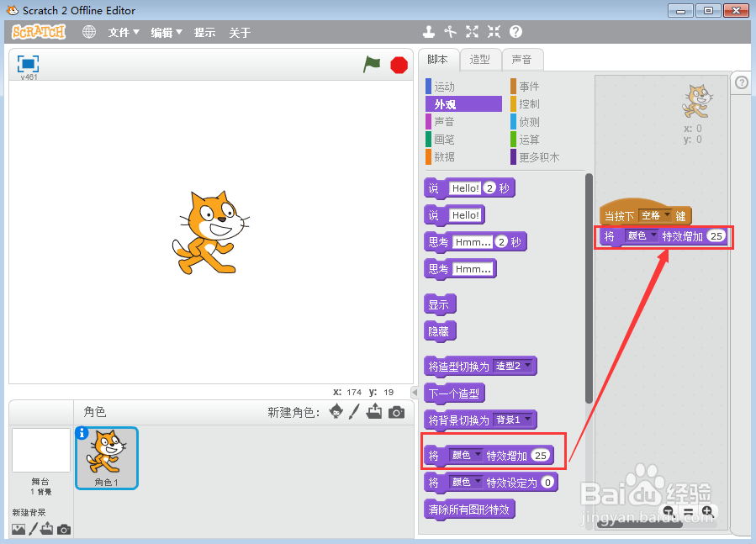Open 造型2 costume dropdown
This screenshot has height=544, width=756.
[513, 366]
